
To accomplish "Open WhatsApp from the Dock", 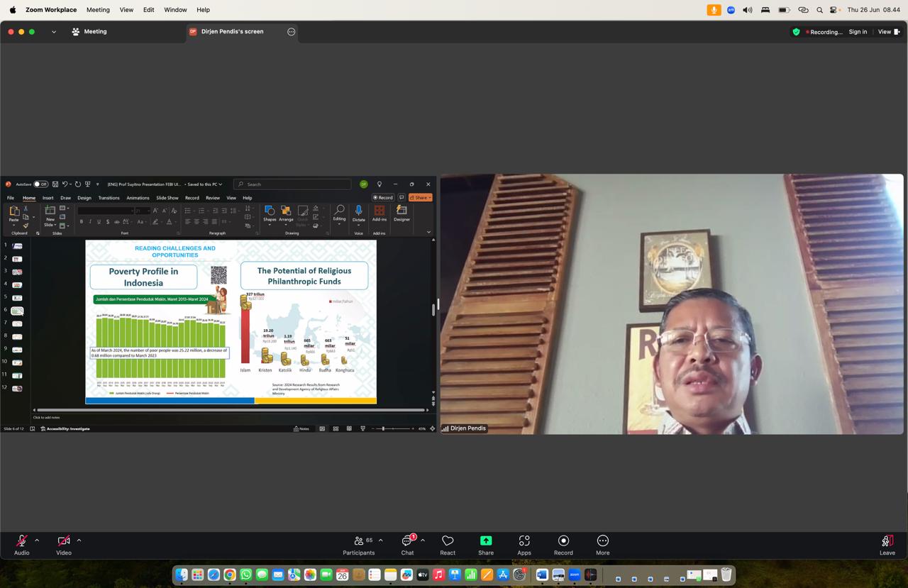I will coord(246,575).
